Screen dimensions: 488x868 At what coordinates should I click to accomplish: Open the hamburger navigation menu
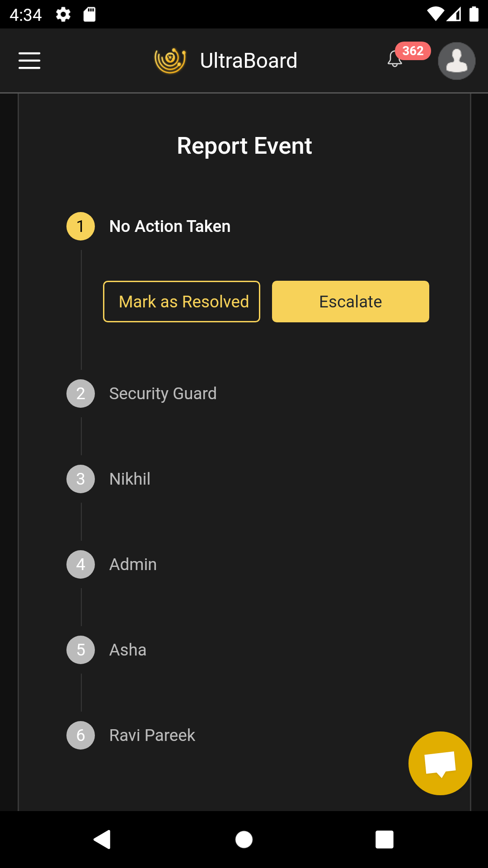(29, 61)
